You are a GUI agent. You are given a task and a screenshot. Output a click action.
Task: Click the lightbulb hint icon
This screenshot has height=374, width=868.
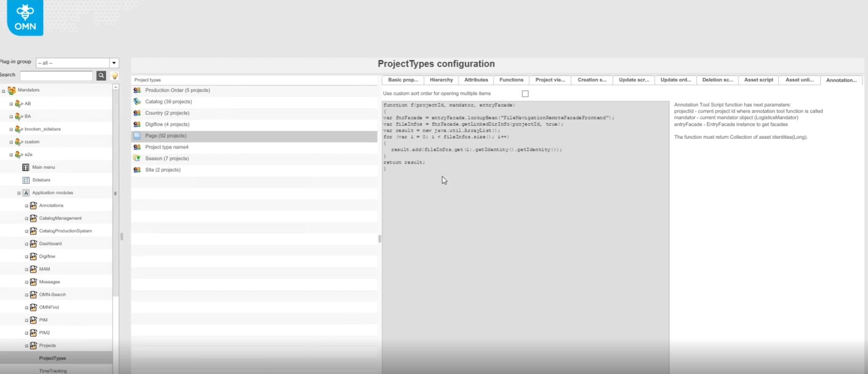pos(114,76)
